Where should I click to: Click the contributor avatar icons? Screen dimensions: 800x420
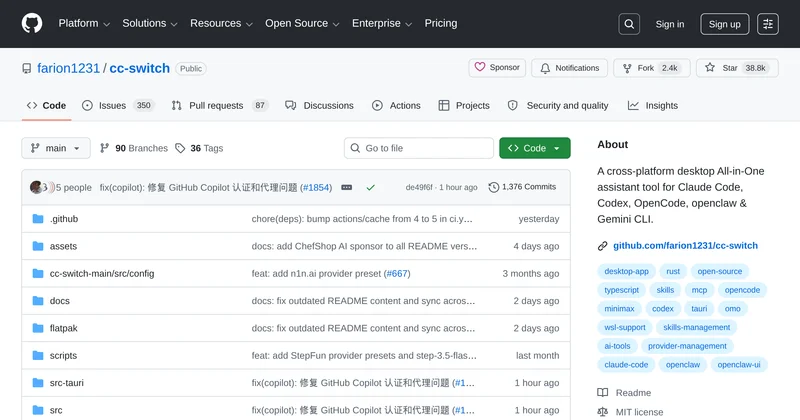(40, 187)
